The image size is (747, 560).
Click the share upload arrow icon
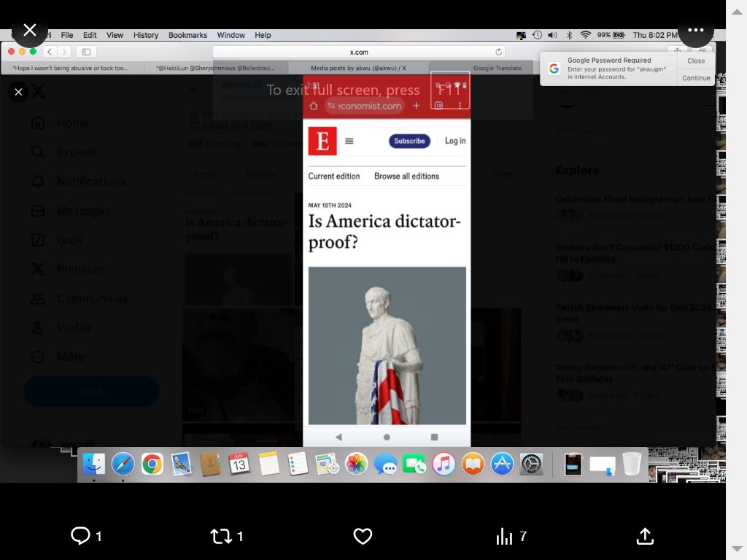point(645,536)
